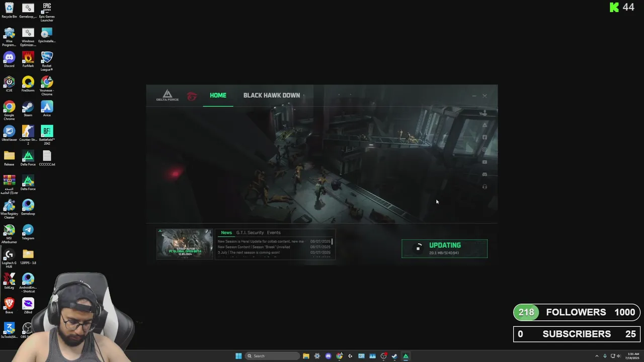Open the iCUE desktop icon

(9, 84)
